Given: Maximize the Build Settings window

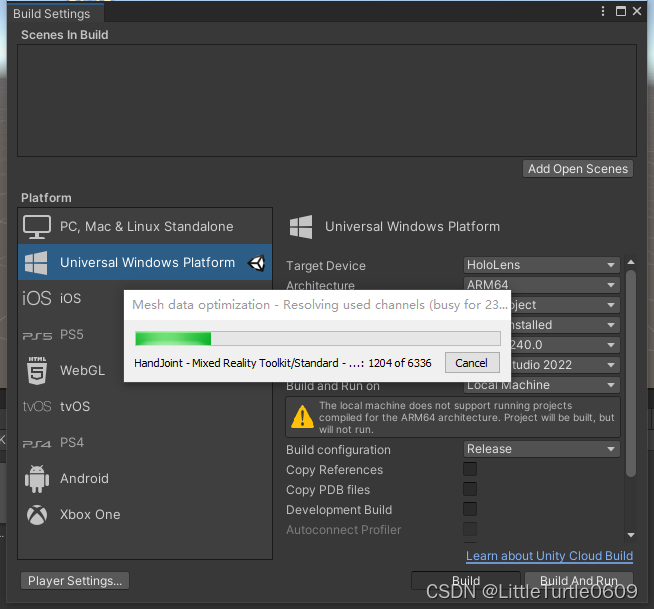Looking at the screenshot, I should pyautogui.click(x=621, y=11).
